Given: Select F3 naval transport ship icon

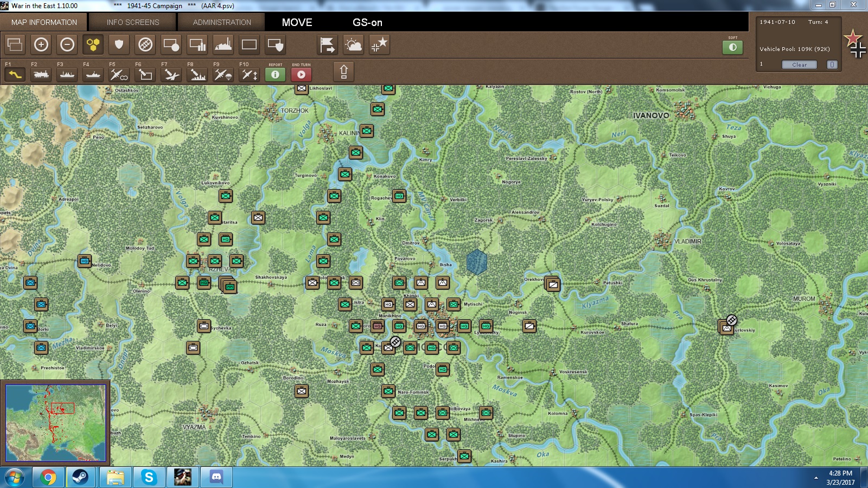Looking at the screenshot, I should tap(67, 74).
